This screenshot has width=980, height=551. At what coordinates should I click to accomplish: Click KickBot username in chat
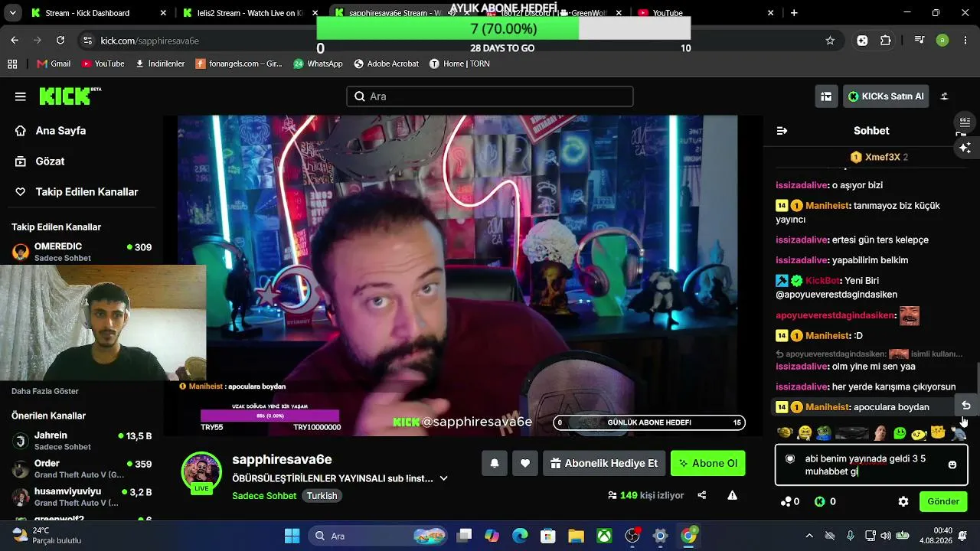(x=822, y=281)
